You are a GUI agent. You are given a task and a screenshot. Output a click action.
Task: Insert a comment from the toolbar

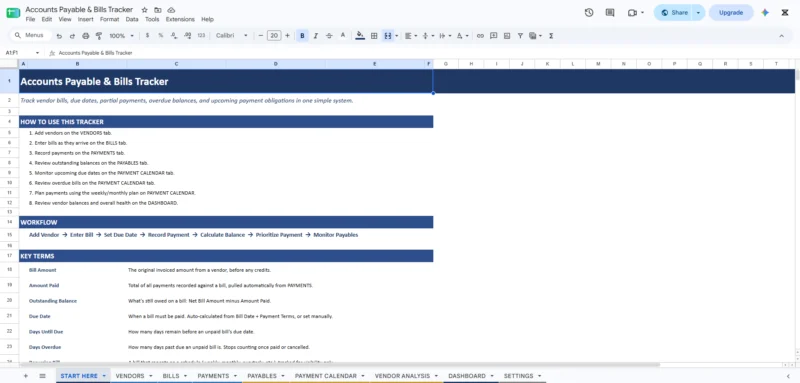493,36
